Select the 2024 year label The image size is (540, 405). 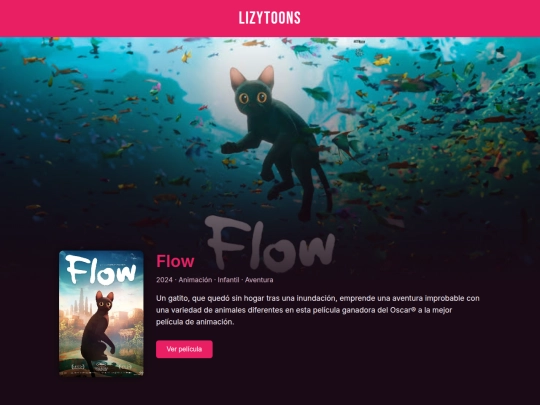[x=164, y=280]
